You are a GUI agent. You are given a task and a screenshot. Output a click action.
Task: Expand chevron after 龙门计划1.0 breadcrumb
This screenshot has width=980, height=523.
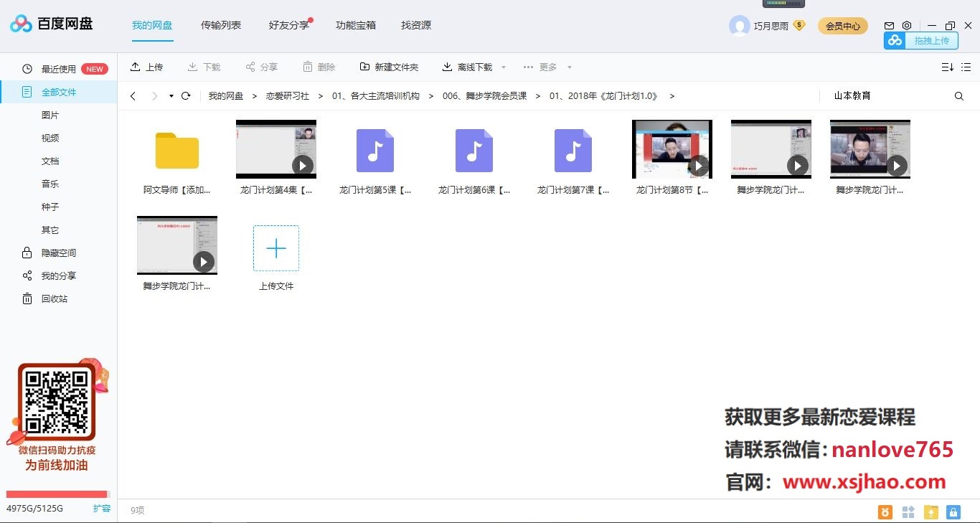click(x=672, y=96)
